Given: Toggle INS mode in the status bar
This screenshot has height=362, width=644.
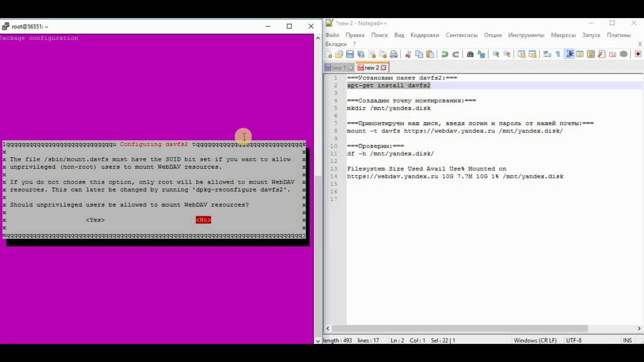Looking at the screenshot, I should click(627, 340).
